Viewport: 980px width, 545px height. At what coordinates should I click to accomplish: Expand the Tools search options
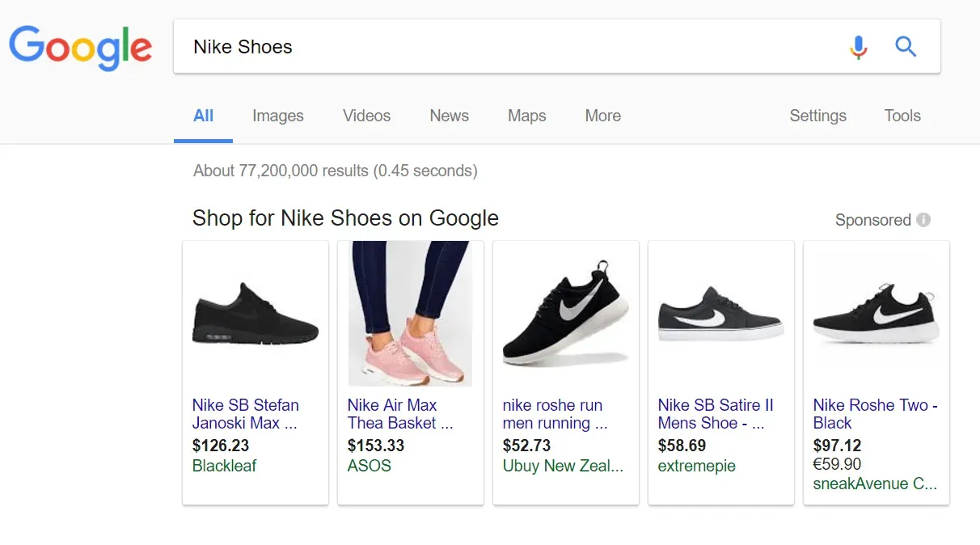(x=902, y=116)
